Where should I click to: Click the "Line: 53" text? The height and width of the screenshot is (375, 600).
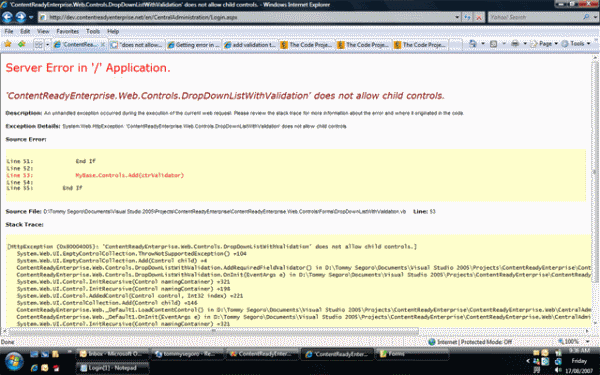[424, 211]
